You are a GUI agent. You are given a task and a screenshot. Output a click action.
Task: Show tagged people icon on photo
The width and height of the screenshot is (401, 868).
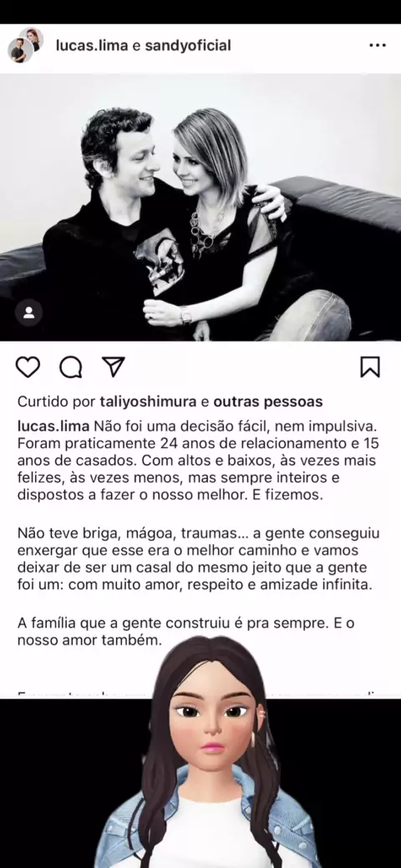point(28,313)
